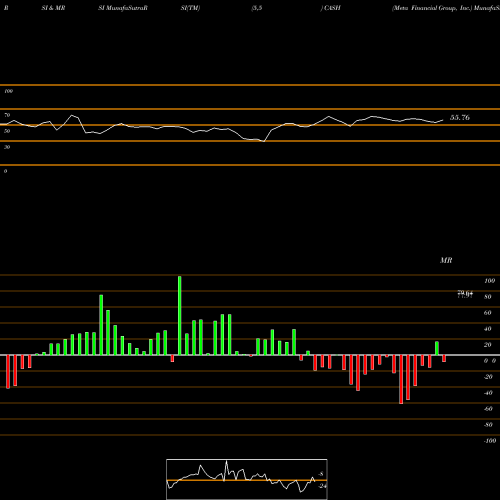This screenshot has width=500, height=500.
Task: Click the SI MunafaSutraR header text
Action: (123, 8)
